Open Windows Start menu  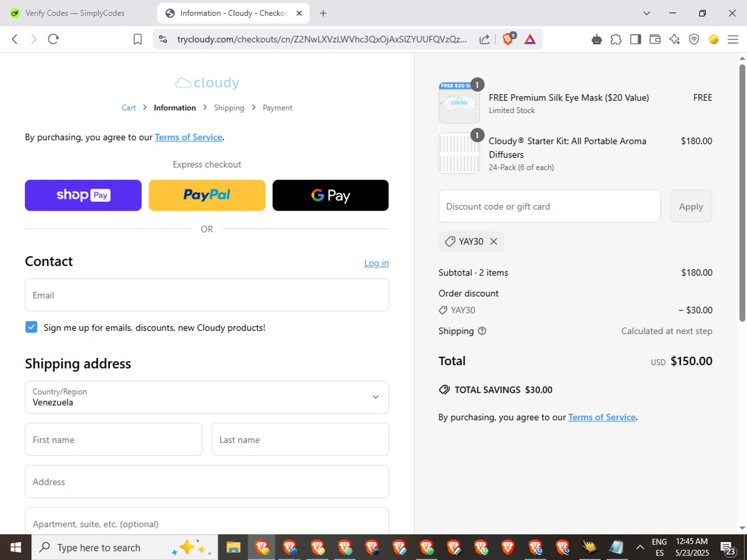coord(15,548)
